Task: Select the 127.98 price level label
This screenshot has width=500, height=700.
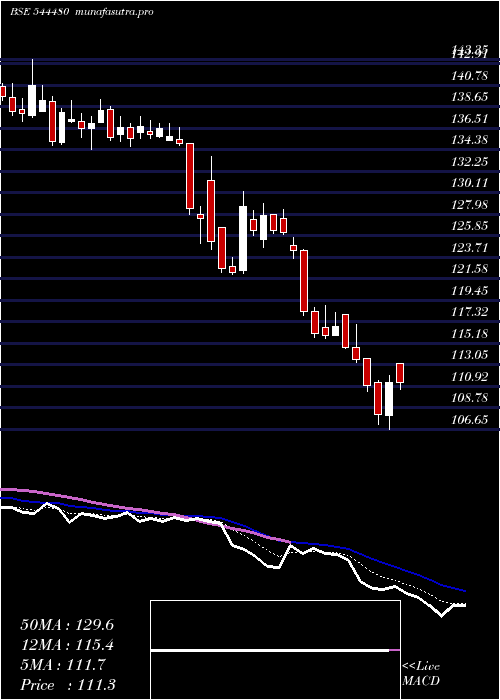Action: 470,204
